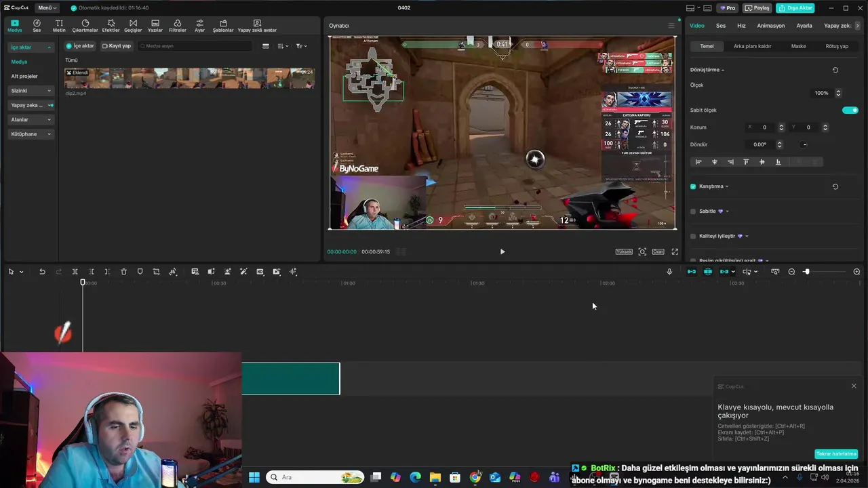The image size is (868, 488).
Task: Click the Medya arayın search field
Action: 195,46
